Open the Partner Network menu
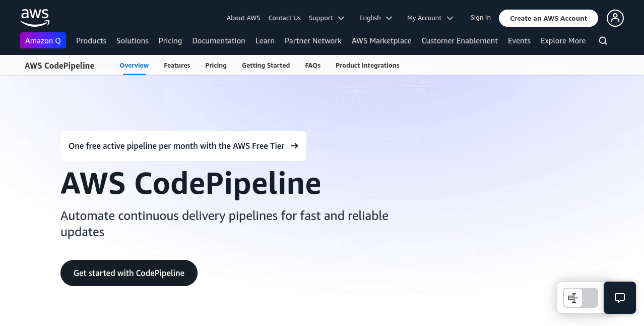The image size is (644, 326). (x=313, y=41)
